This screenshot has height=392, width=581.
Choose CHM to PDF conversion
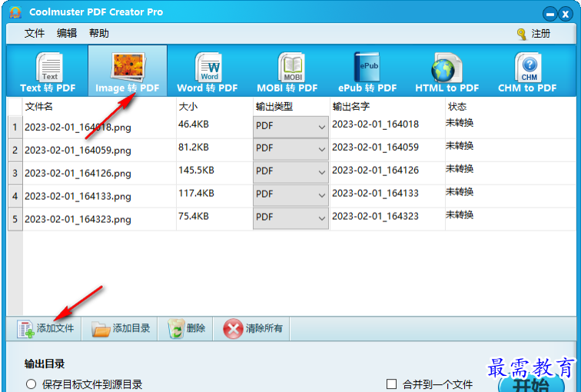pos(527,71)
